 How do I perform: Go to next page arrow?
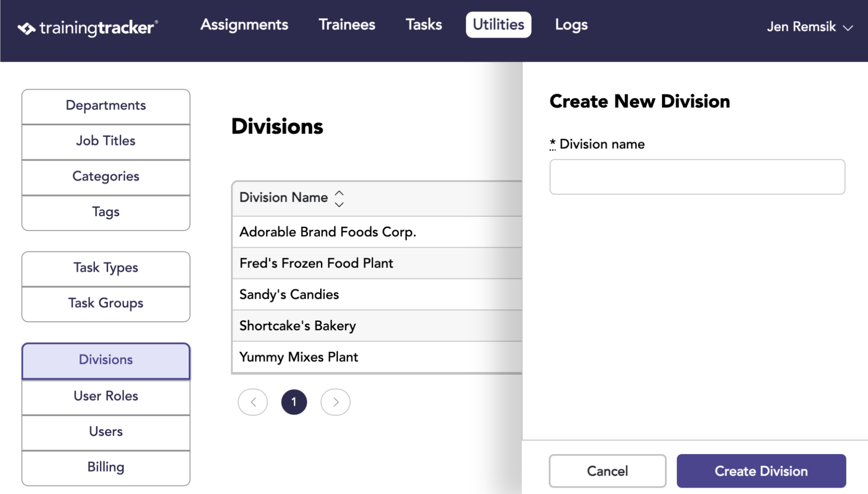pyautogui.click(x=335, y=402)
